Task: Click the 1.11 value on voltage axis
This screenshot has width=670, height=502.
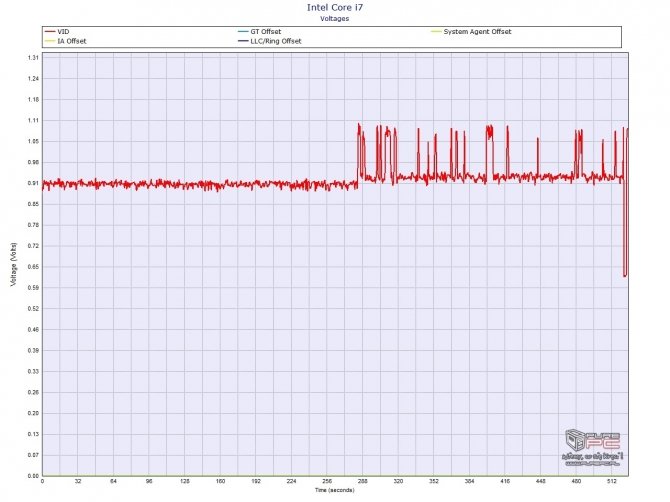Action: coord(33,120)
